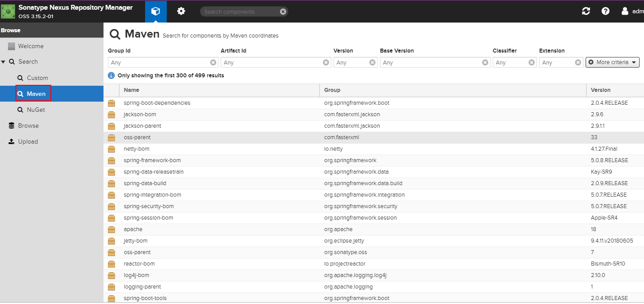Screen dimensions: 644x304
Task: Open the Browse cube icon in header
Action: pyautogui.click(x=156, y=11)
